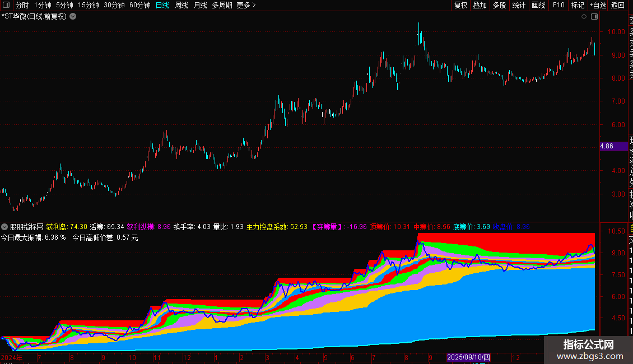Viewport: 633px width, 364px height.
Task: Click the 底筹价: 3.69 value
Action: coord(472,227)
